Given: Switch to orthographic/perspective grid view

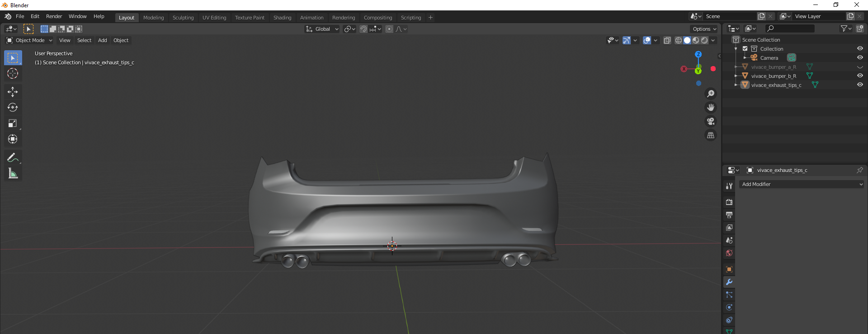Looking at the screenshot, I should coord(711,135).
